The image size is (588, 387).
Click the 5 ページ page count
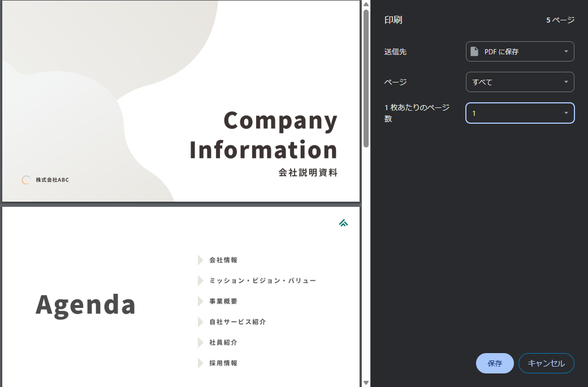click(x=560, y=20)
